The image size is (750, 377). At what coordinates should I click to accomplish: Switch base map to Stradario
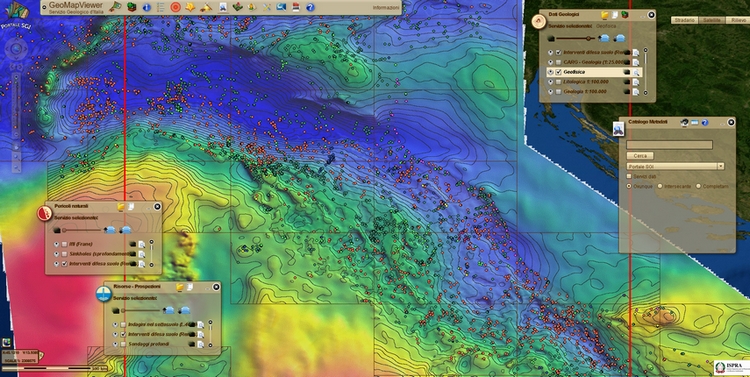[x=685, y=20]
